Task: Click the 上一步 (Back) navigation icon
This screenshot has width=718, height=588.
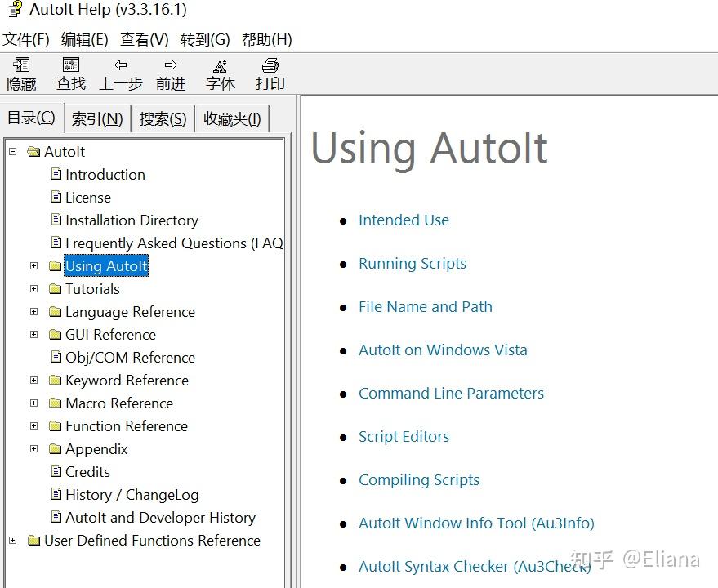Action: pyautogui.click(x=121, y=72)
